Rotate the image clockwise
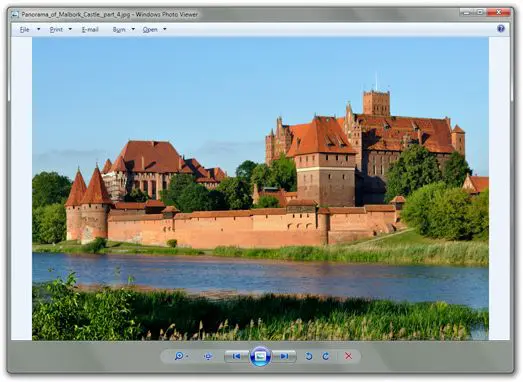523x382 pixels. point(326,356)
